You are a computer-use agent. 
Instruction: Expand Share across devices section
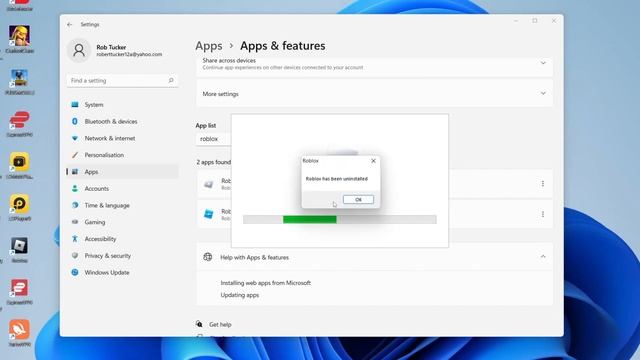coord(543,63)
